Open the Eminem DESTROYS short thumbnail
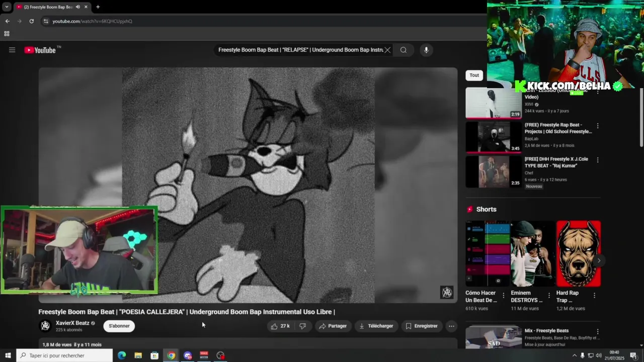 pos(533,253)
